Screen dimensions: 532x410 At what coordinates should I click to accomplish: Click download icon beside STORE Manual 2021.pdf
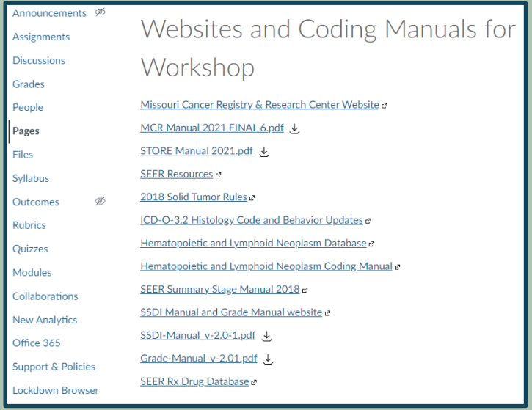(264, 152)
